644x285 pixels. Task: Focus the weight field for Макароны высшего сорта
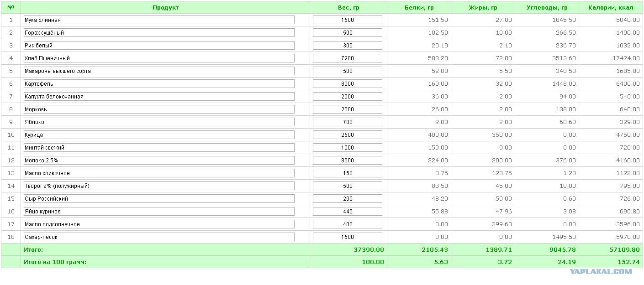(x=348, y=71)
